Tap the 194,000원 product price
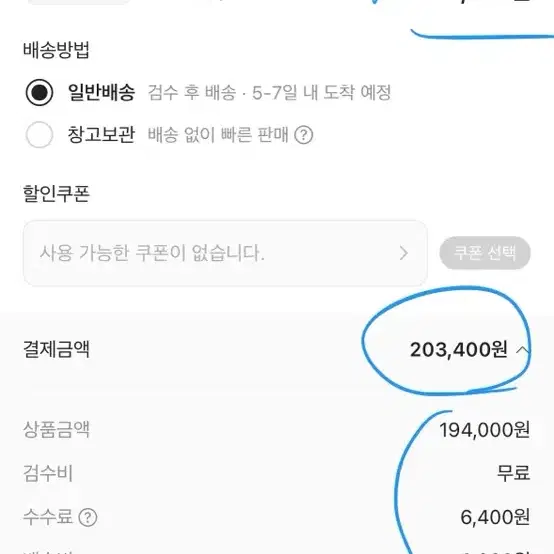The width and height of the screenshot is (554, 554). [484, 430]
